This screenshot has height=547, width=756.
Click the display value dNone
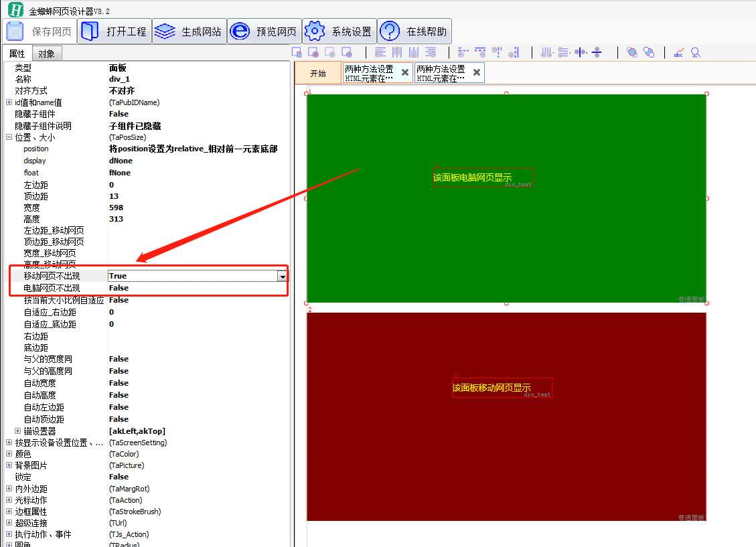(121, 161)
